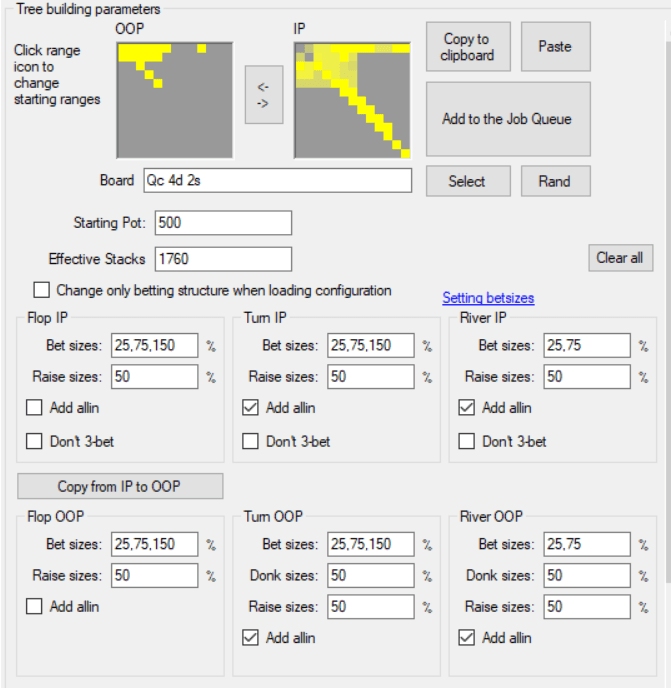Disable Add allin for River OOP
This screenshot has height=688, width=671.
[x=466, y=637]
